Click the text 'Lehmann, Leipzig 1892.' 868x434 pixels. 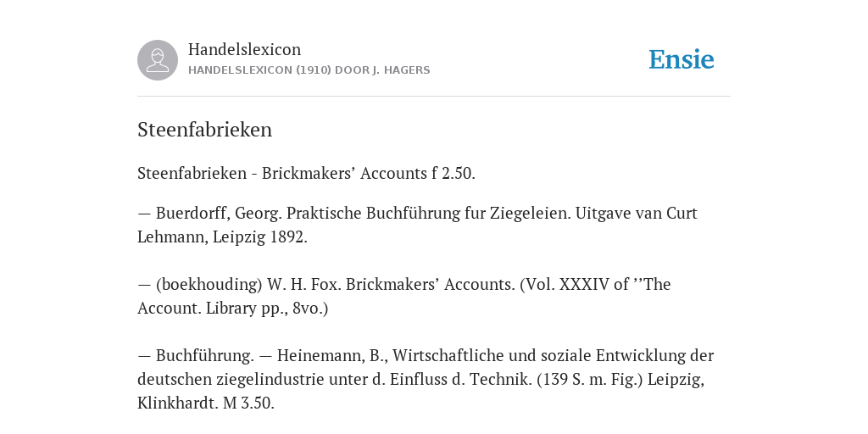(223, 237)
